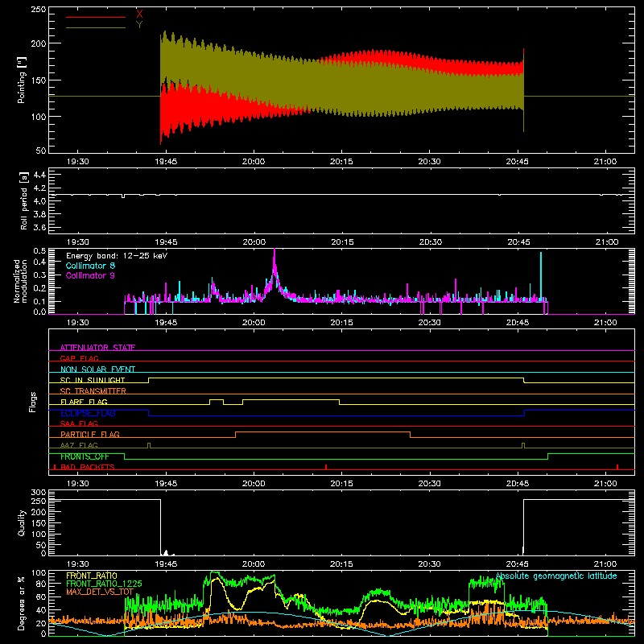
Task: Click the Pointing axis title
Action: coord(22,80)
